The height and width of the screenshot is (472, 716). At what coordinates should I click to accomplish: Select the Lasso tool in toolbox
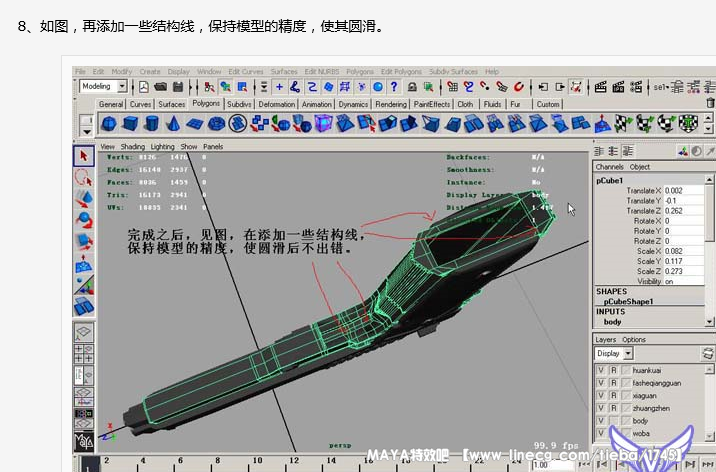[84, 178]
